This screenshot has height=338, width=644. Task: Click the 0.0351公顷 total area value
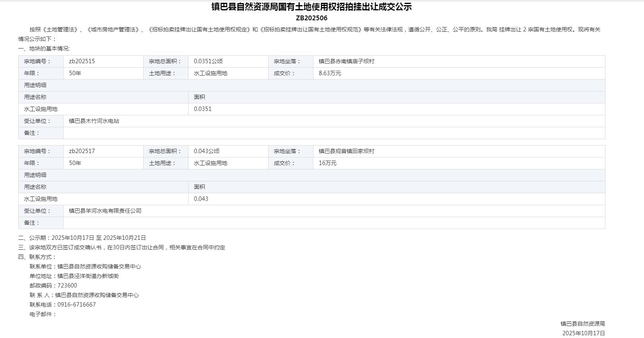(208, 61)
